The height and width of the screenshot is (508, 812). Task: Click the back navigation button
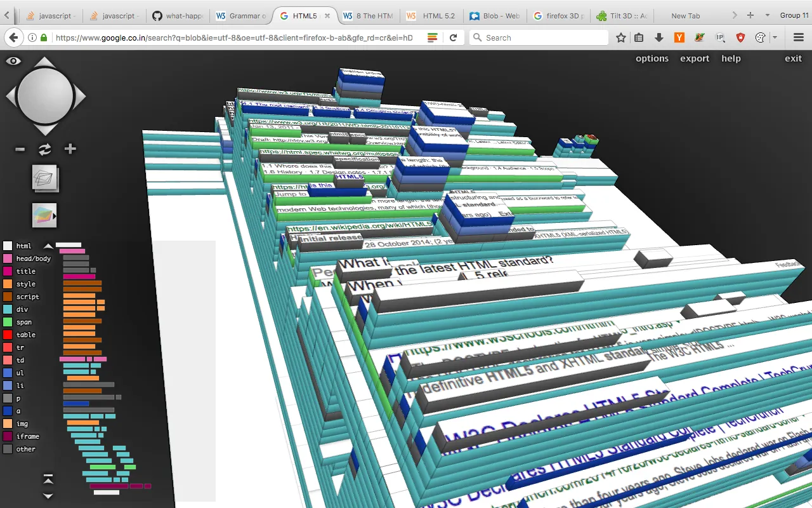tap(14, 38)
